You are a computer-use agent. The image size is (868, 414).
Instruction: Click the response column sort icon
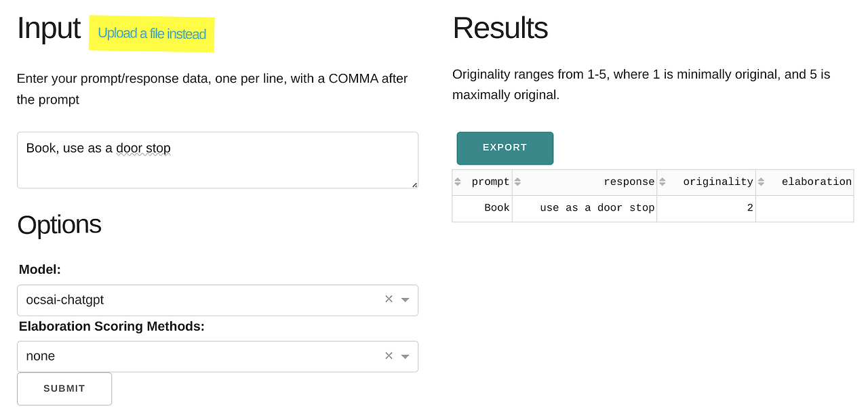click(x=518, y=182)
